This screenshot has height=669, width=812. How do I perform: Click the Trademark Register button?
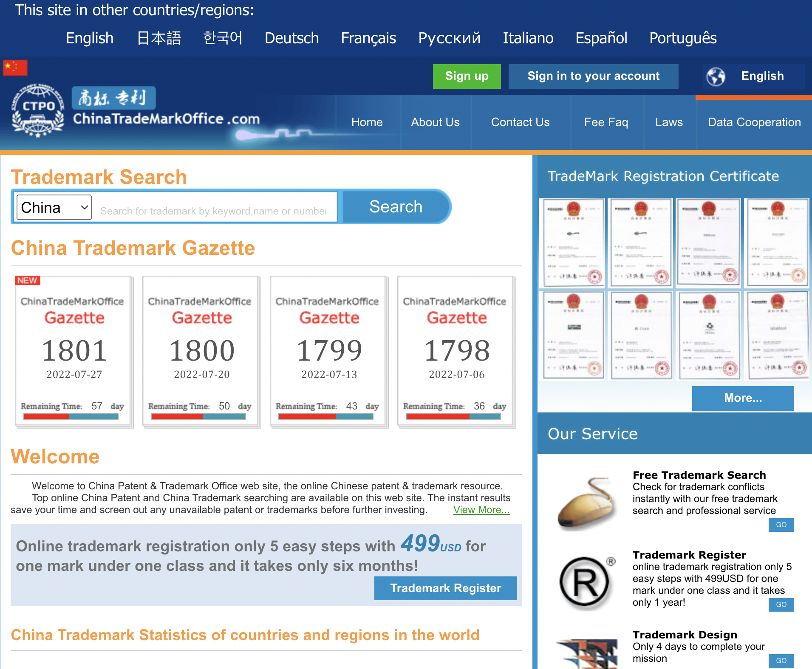point(445,588)
